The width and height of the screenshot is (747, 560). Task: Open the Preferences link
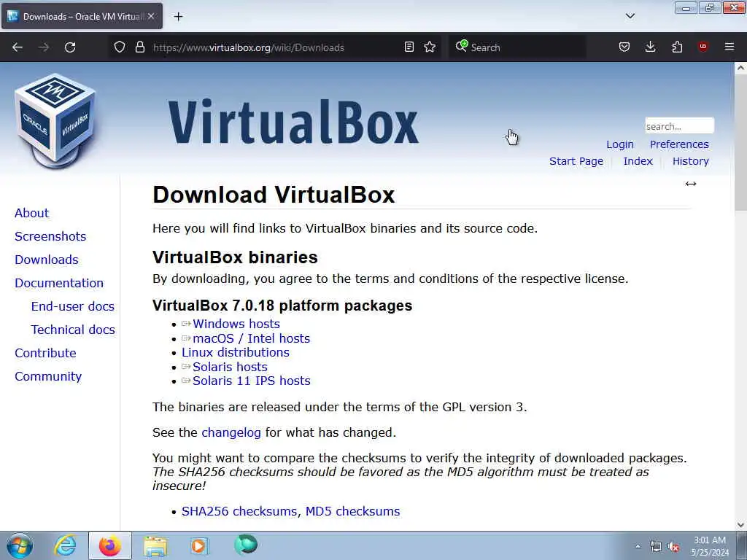[679, 144]
